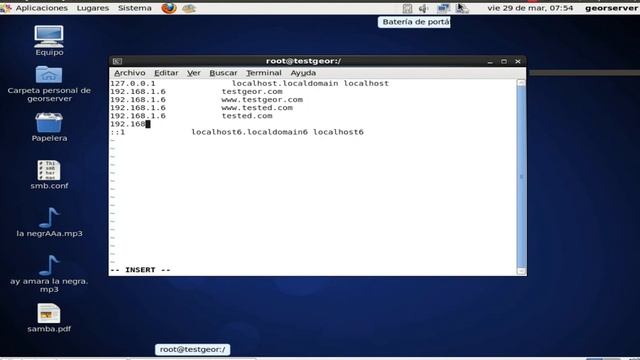Open the Aplicaciones menu
The height and width of the screenshot is (360, 640).
tap(41, 8)
